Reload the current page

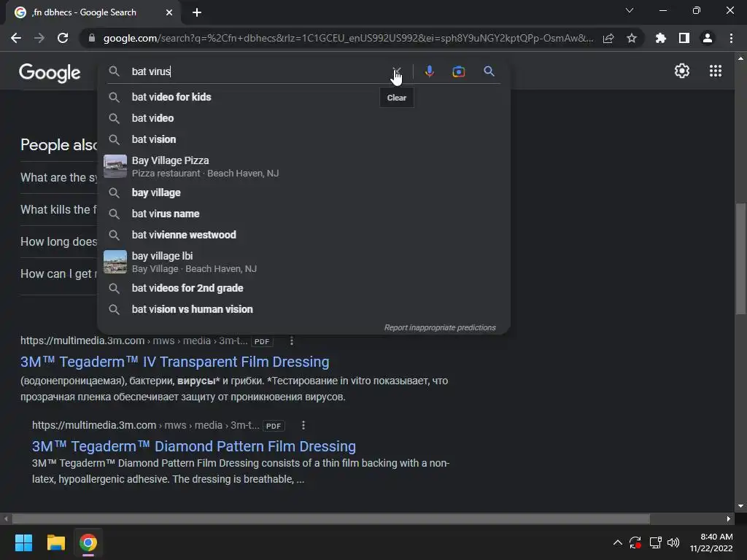tap(63, 38)
